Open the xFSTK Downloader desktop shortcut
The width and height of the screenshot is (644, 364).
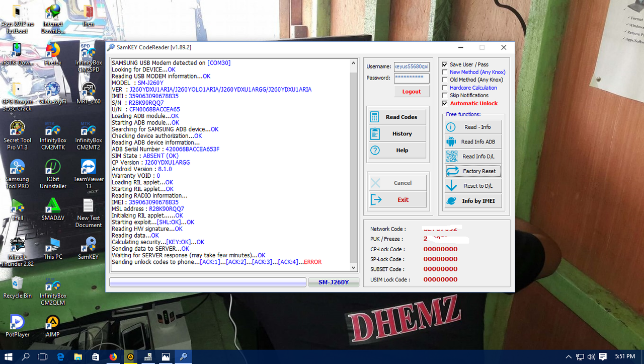[16, 54]
